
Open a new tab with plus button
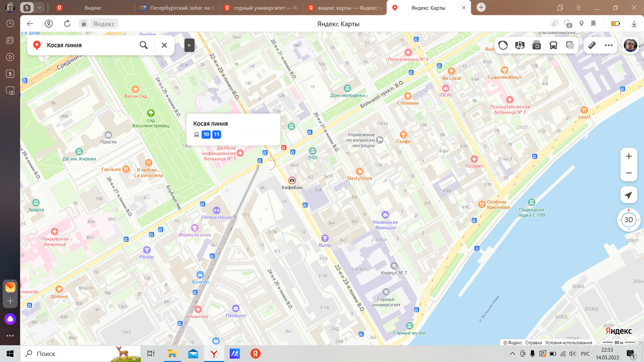tap(481, 7)
